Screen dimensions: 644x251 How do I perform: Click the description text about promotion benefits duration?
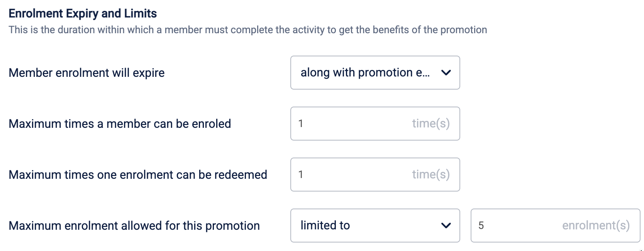click(247, 30)
